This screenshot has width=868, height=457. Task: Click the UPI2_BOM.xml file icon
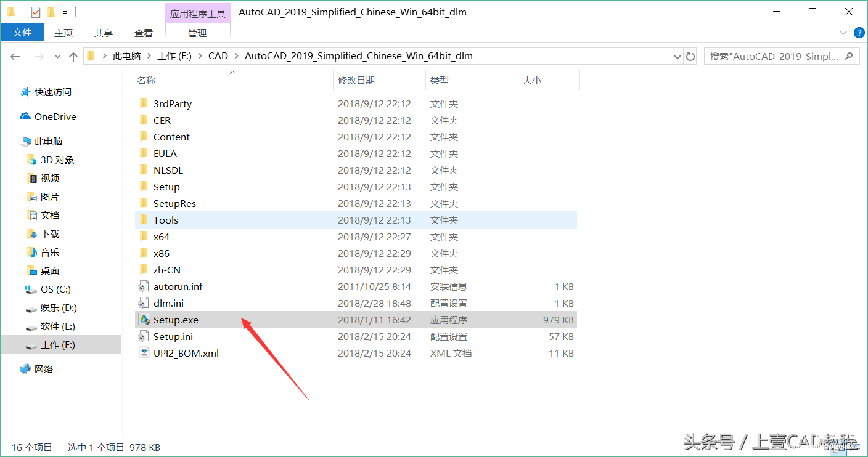pyautogui.click(x=144, y=353)
